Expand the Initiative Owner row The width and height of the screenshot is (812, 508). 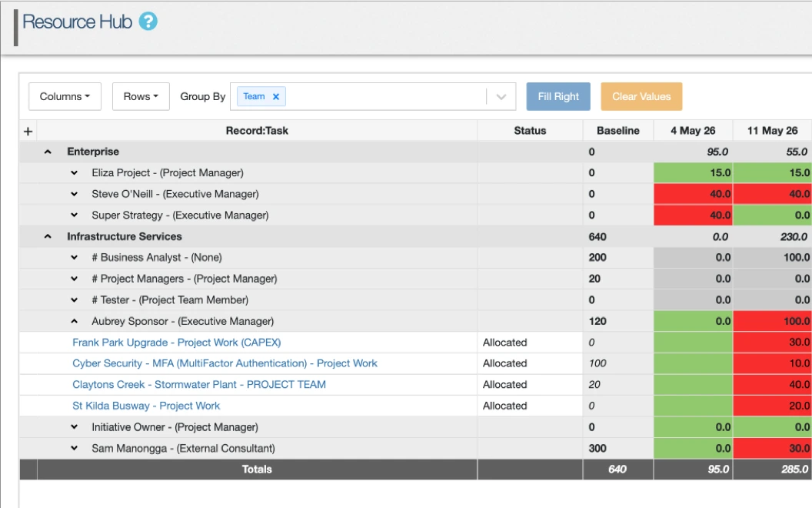[x=74, y=427]
